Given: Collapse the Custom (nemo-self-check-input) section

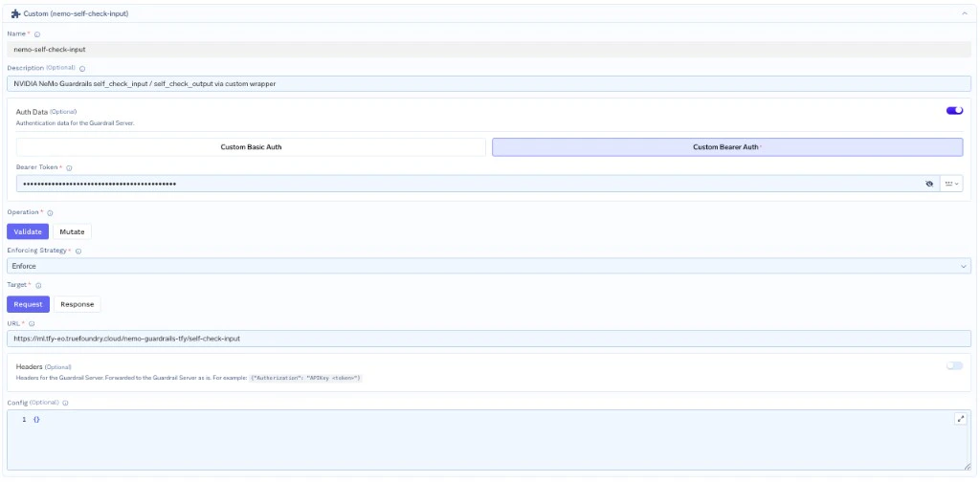Looking at the screenshot, I should 965,13.
